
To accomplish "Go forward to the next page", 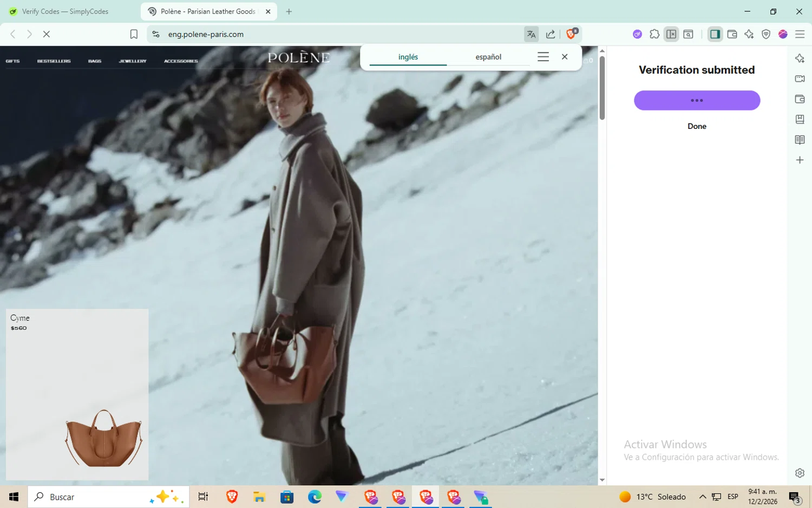I will (x=30, y=34).
